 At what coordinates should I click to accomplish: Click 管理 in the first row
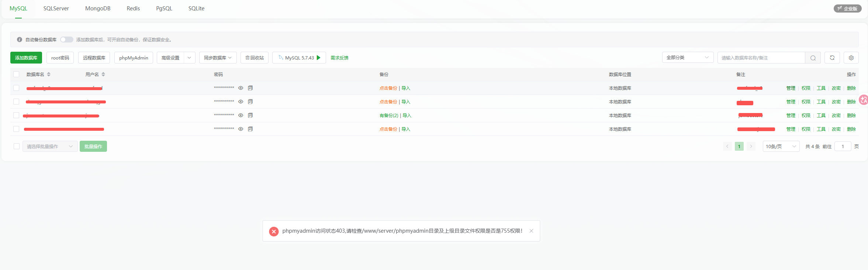click(791, 88)
